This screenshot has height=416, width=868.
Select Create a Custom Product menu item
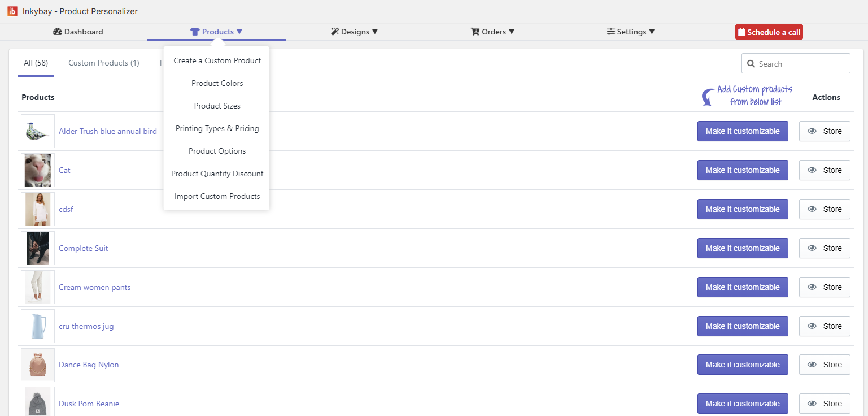(x=217, y=60)
